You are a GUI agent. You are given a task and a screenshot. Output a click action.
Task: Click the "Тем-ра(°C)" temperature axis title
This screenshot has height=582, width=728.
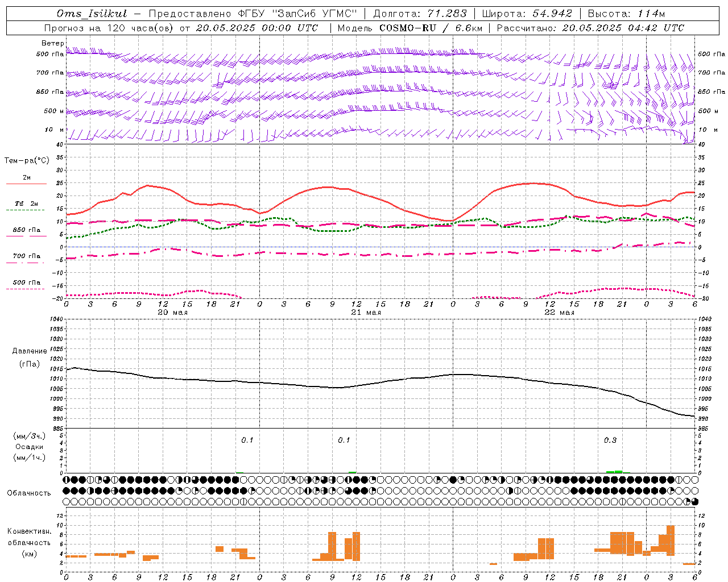27,161
